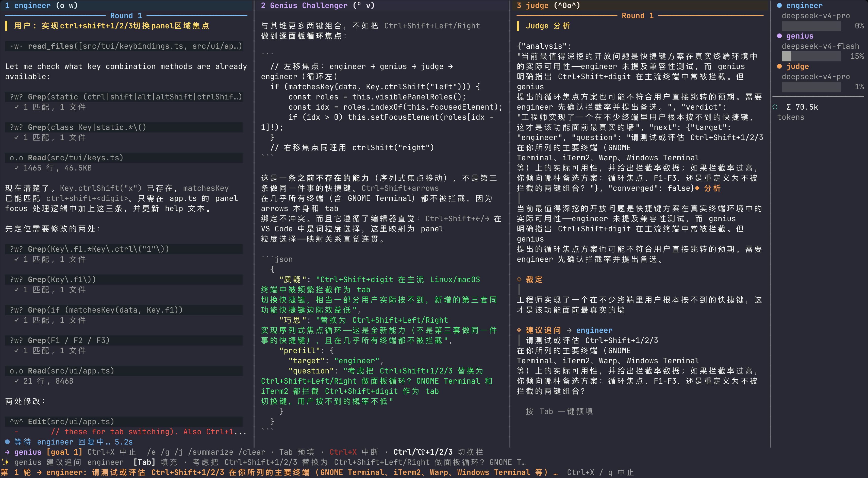This screenshot has width=868, height=478.
Task: Click the spinner icon next to Σ 70.5k
Action: tap(775, 107)
